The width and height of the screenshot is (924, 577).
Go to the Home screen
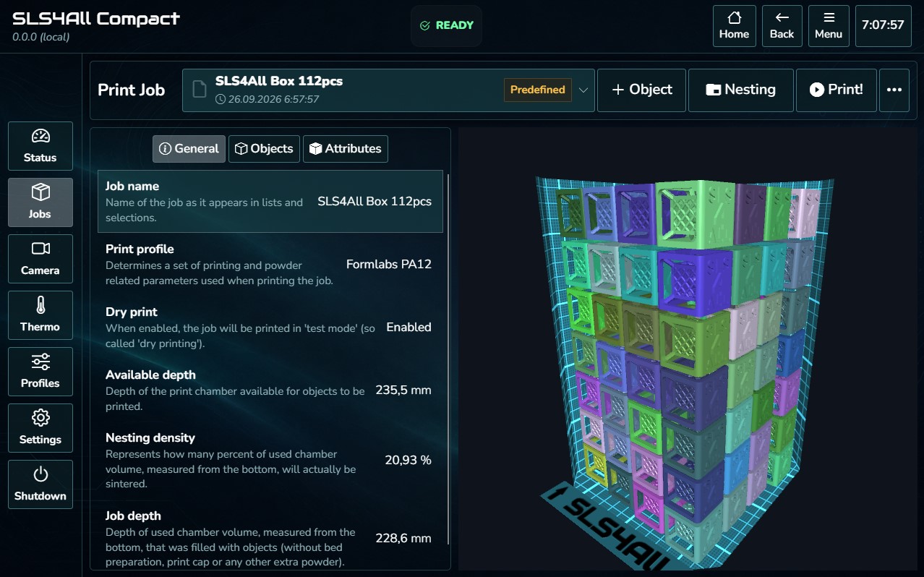pos(734,26)
